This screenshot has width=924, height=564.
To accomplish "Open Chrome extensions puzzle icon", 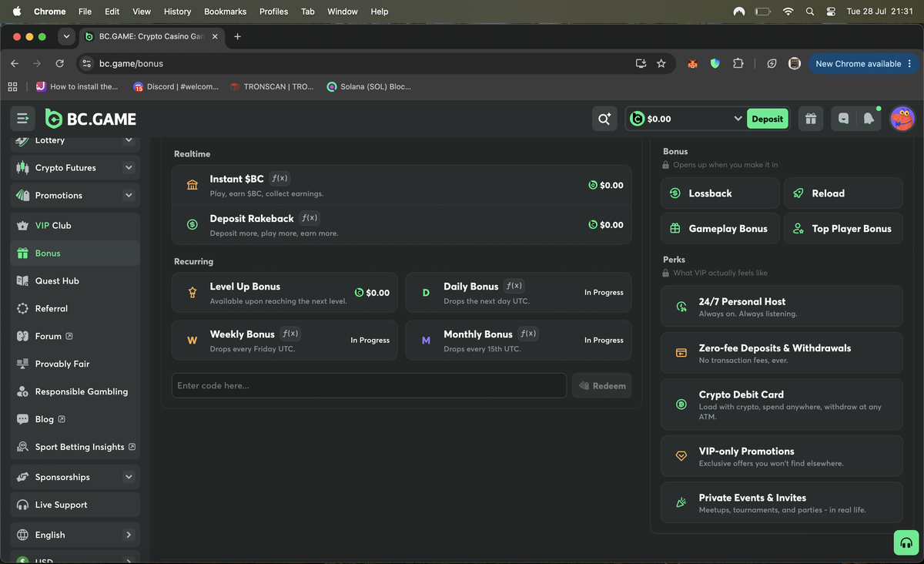I will [x=738, y=64].
